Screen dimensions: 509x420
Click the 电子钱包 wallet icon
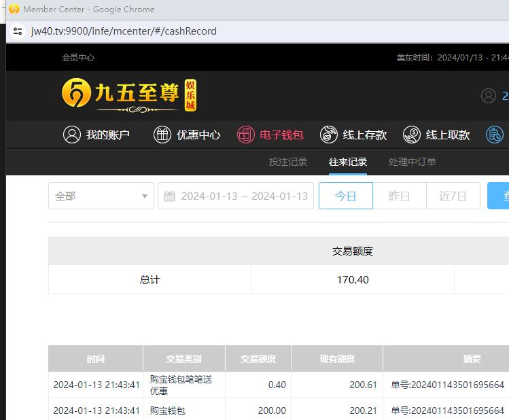point(246,135)
